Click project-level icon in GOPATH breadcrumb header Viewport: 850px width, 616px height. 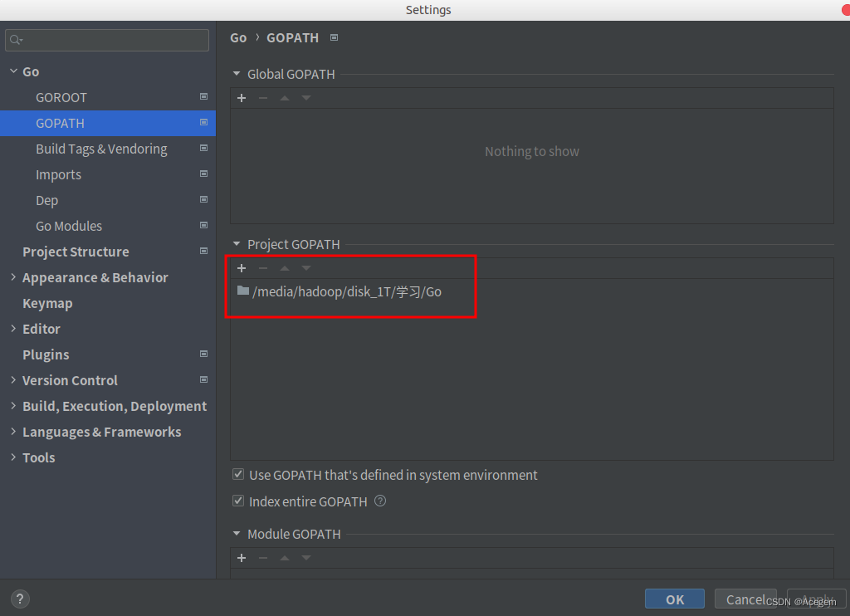(x=335, y=37)
